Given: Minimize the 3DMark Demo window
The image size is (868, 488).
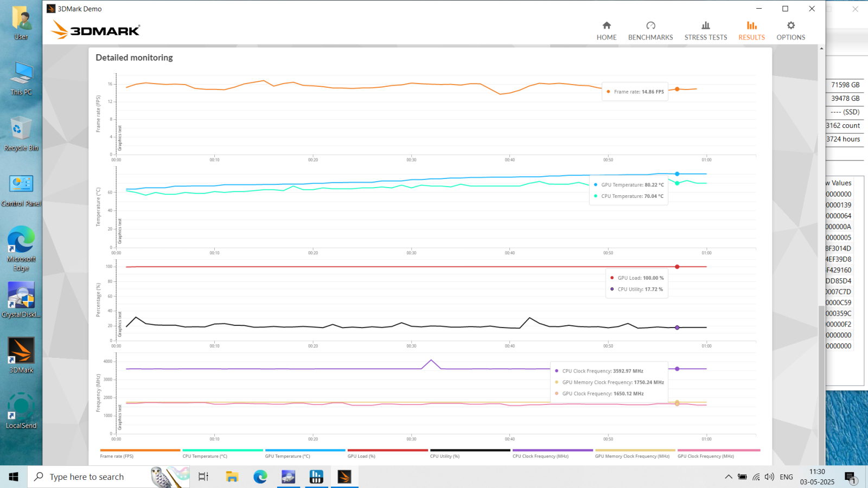Looking at the screenshot, I should [x=759, y=9].
